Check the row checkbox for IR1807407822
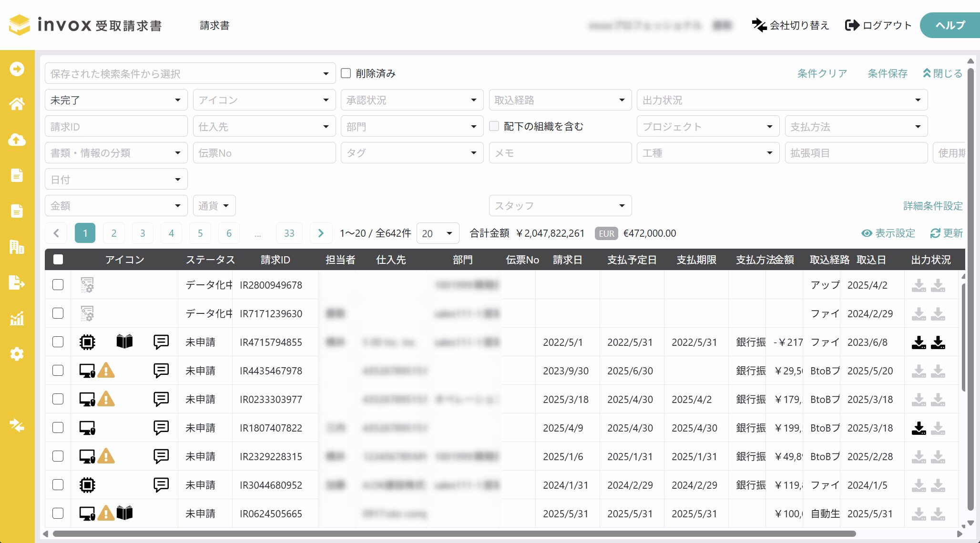The image size is (980, 543). pyautogui.click(x=58, y=427)
